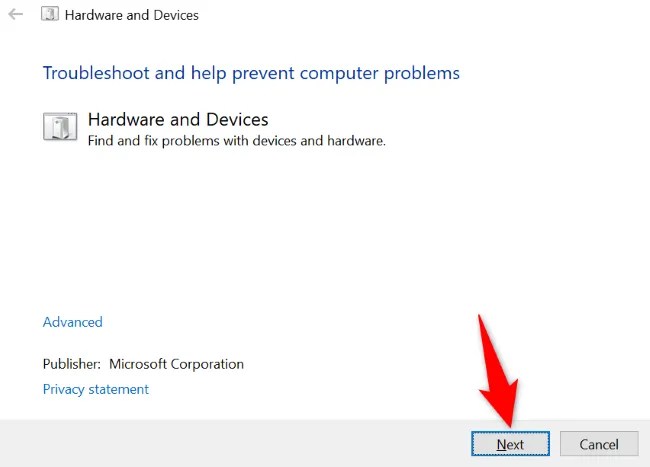Select the large Hardware and Devices troubleshooter icon

coord(60,126)
